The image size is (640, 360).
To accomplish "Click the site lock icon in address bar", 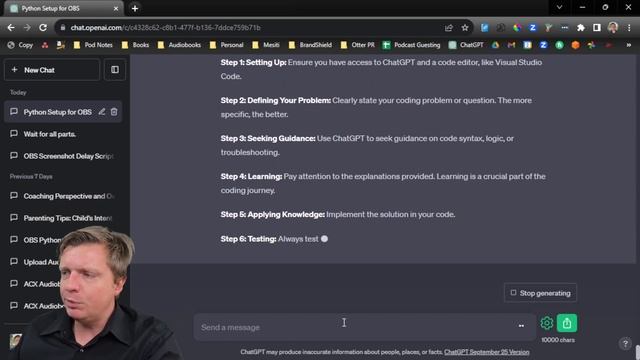I will [x=62, y=28].
